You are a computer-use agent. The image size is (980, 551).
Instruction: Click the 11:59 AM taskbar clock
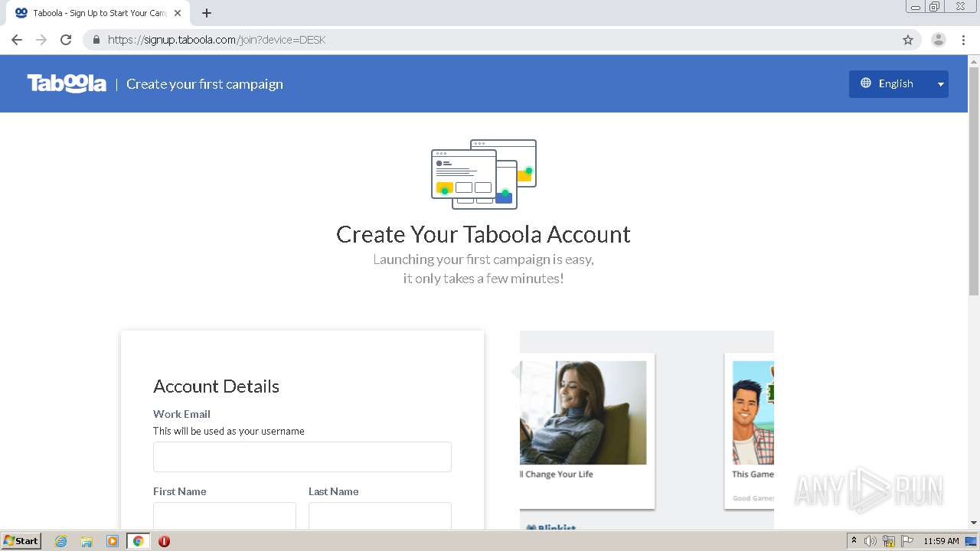click(941, 541)
